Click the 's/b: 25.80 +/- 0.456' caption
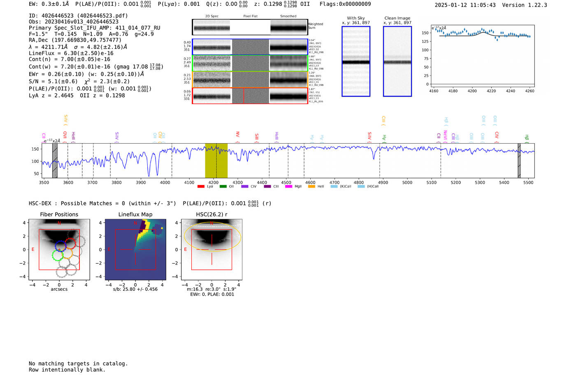Viewport: 576px width, 392px height. tap(135, 289)
